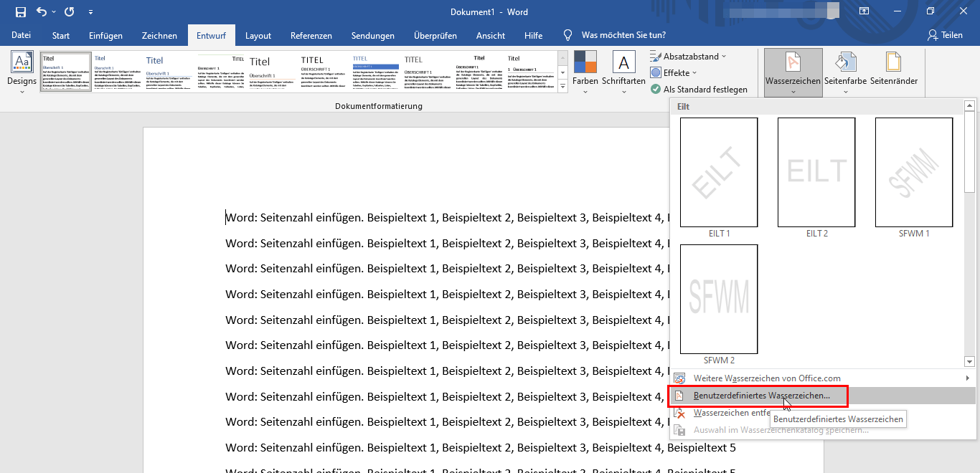The image size is (980, 473).
Task: Open the quick access toolbar customize arrow
Action: point(90,12)
